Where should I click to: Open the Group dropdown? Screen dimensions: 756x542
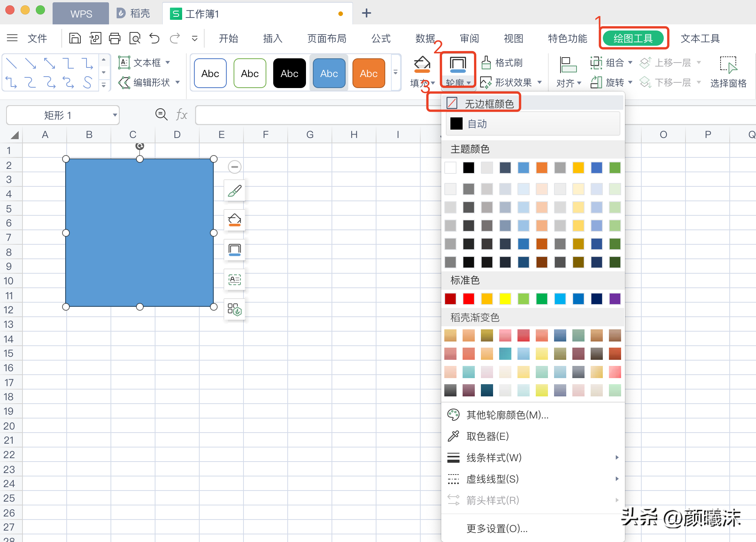tap(630, 62)
